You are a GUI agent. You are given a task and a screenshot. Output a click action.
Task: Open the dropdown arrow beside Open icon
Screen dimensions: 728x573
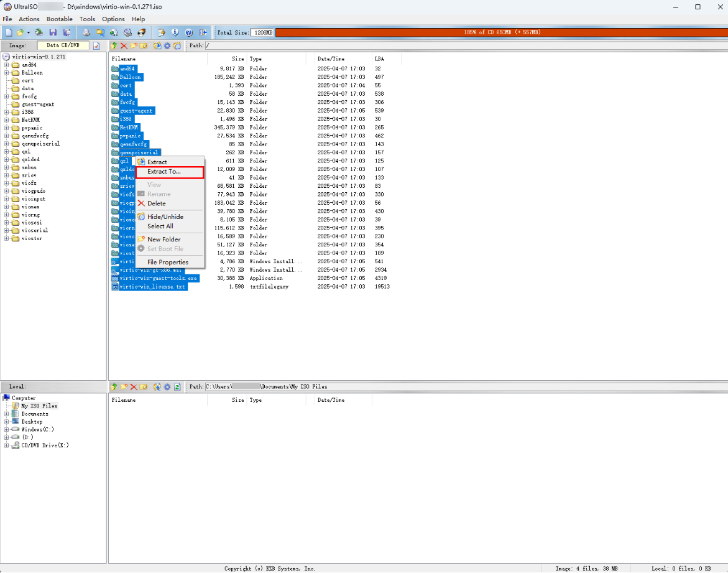tap(29, 32)
